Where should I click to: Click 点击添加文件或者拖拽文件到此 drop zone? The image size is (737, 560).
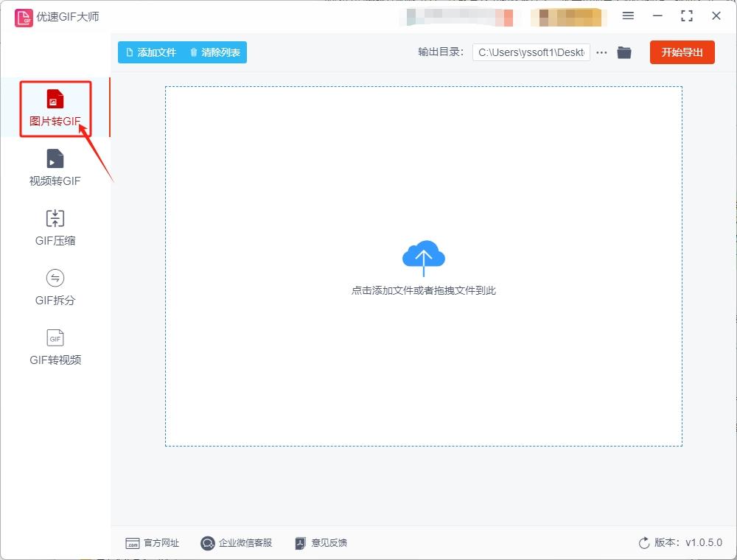[x=424, y=290]
